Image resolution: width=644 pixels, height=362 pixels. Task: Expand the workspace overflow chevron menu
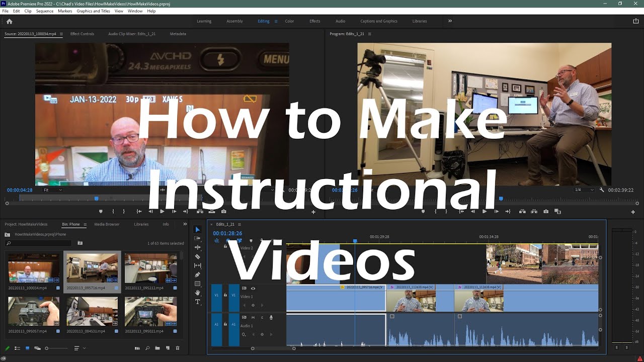450,21
